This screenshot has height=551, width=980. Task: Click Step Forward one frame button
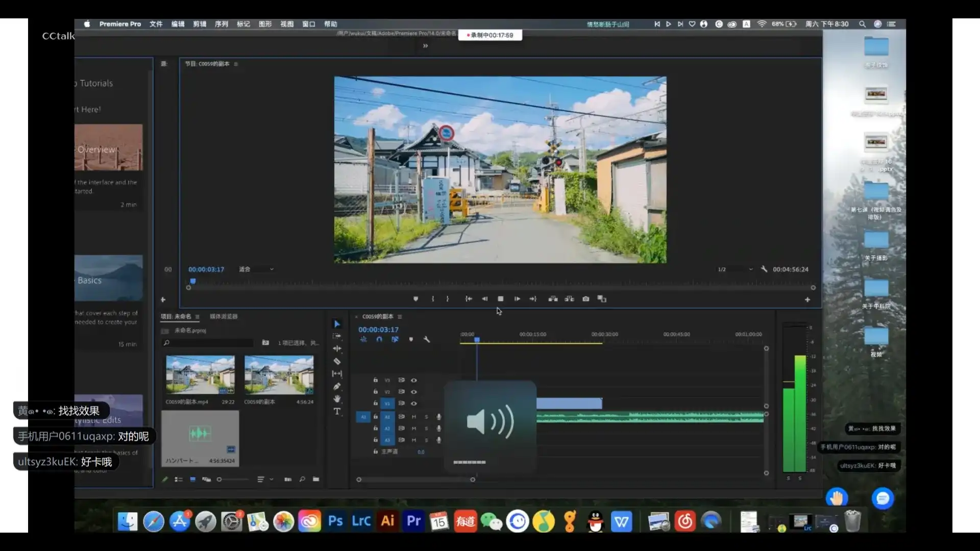[517, 299]
